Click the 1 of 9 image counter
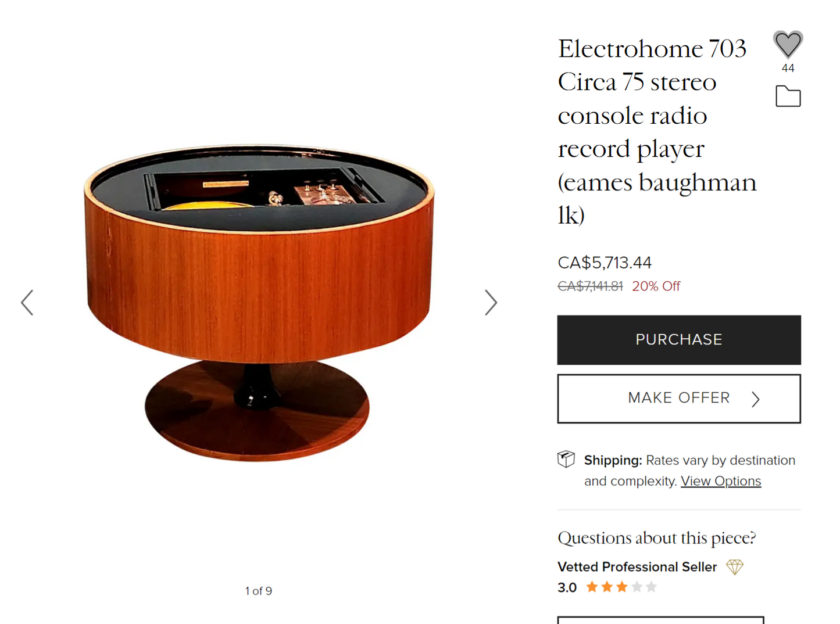 pos(259,591)
